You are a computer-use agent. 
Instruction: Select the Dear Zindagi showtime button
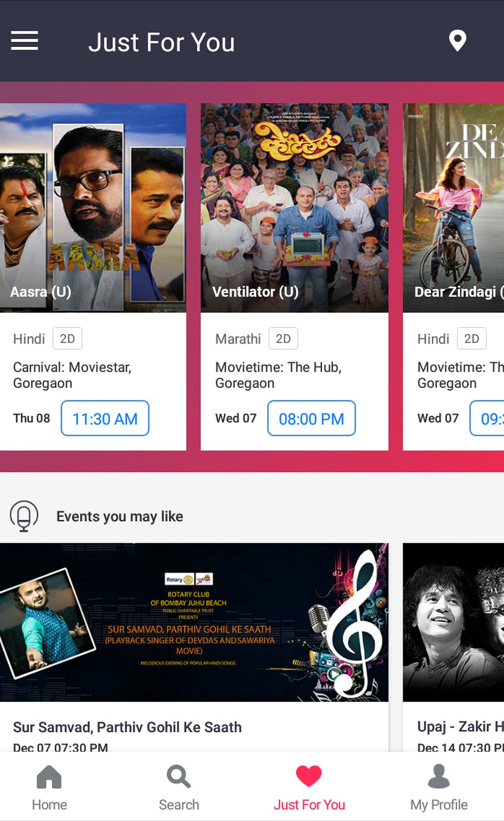pos(487,418)
